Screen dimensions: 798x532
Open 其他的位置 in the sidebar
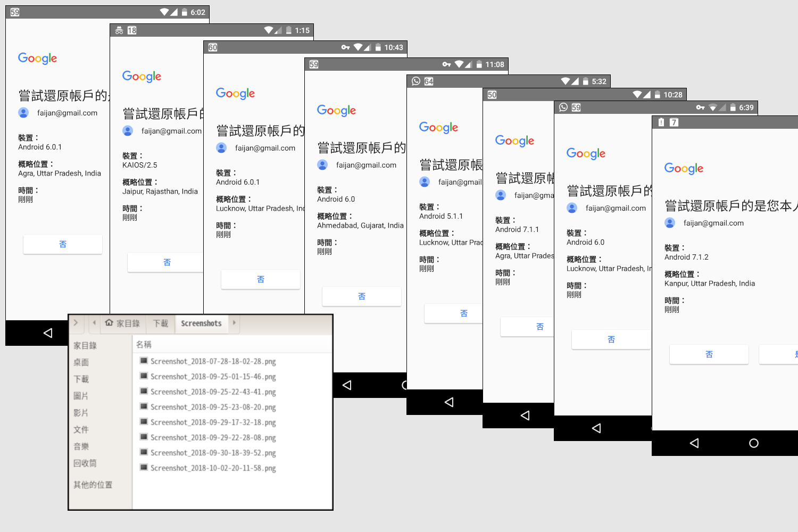tap(93, 485)
